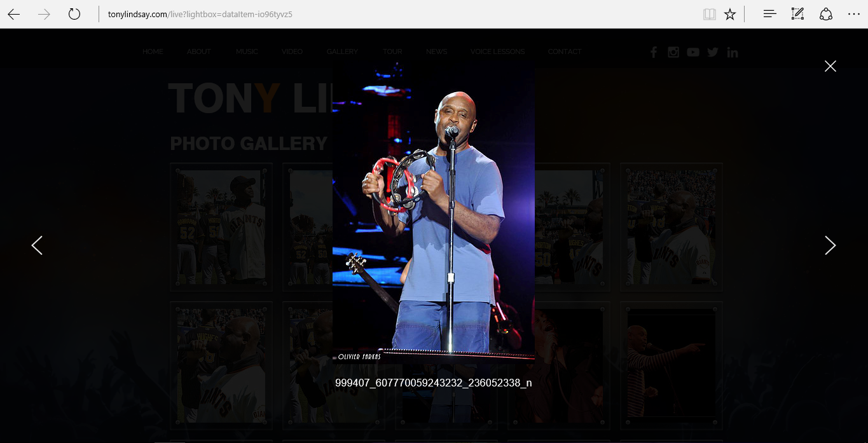Viewport: 868px width, 443px height.
Task: Open the VOICE LESSONS page
Action: [498, 52]
